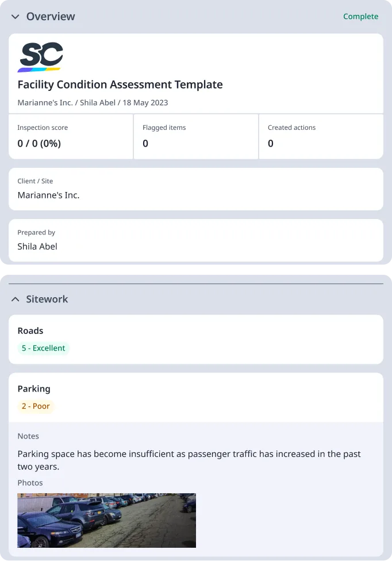This screenshot has width=392, height=561.
Task: Click the 2 - Poor rating badge
Action: (x=36, y=406)
